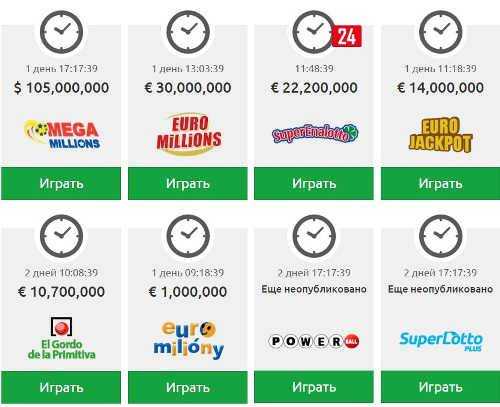The image size is (500, 407).
Task: Click the $ 105,000,000 jackpot amount
Action: coord(61,88)
